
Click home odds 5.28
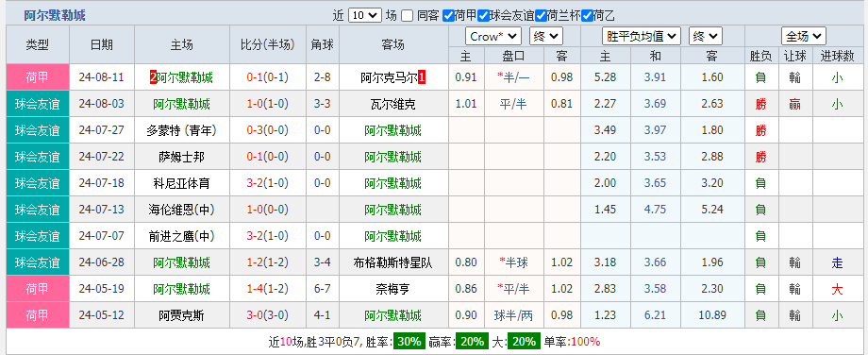tap(605, 77)
